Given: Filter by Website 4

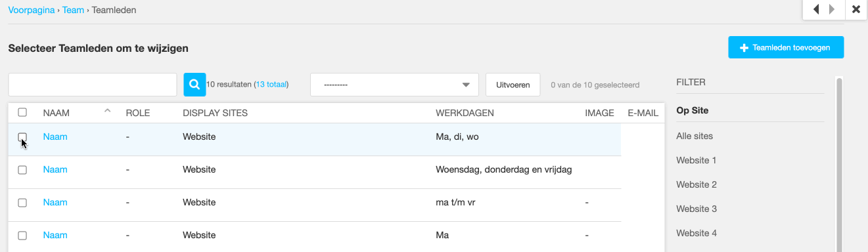Looking at the screenshot, I should click(697, 233).
